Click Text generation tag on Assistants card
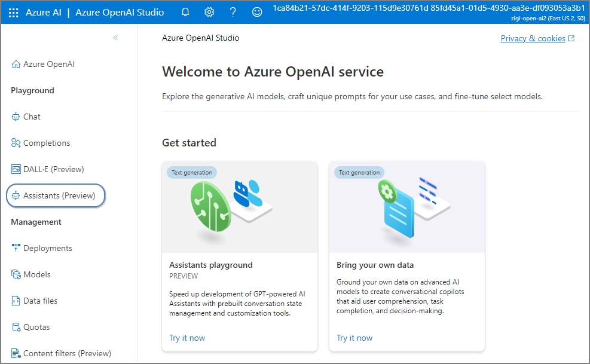 [x=192, y=172]
